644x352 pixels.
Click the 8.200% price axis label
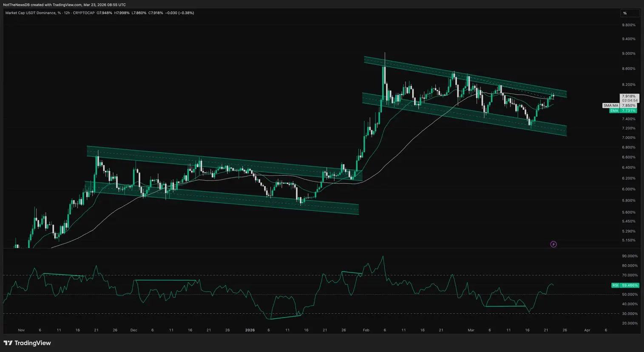coord(629,85)
